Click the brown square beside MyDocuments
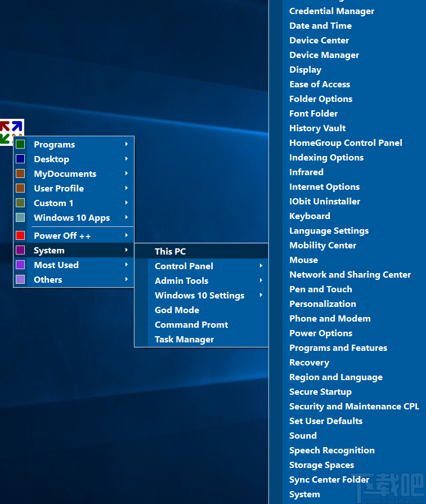The height and width of the screenshot is (504, 426). coord(20,173)
